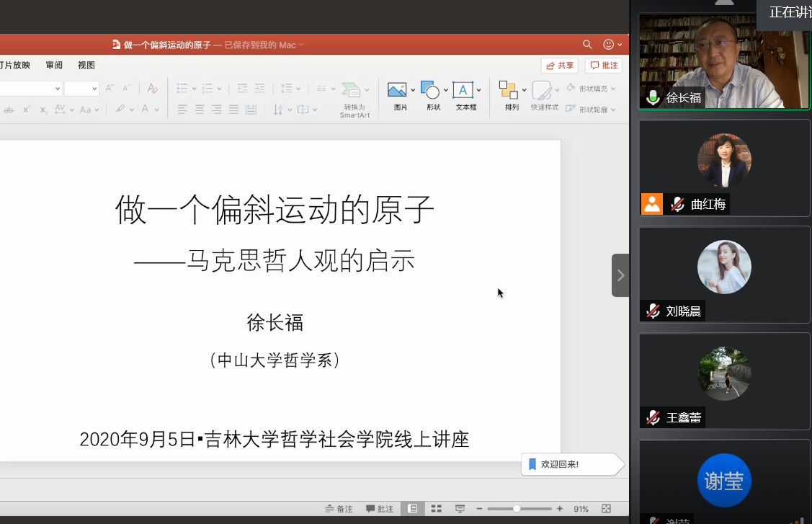812x524 pixels.
Task: Expand the Shape Fill (形状填充) dropdown
Action: 614,89
